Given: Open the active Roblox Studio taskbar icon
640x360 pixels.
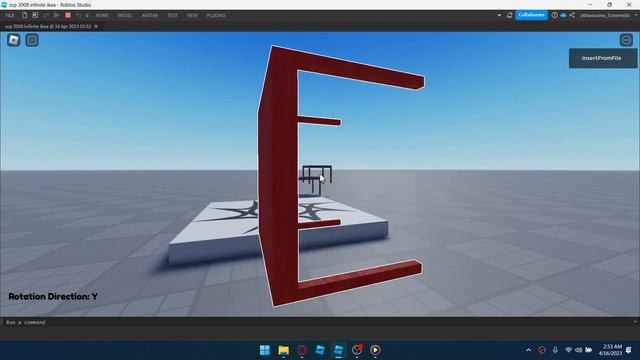Looking at the screenshot, I should (x=338, y=350).
